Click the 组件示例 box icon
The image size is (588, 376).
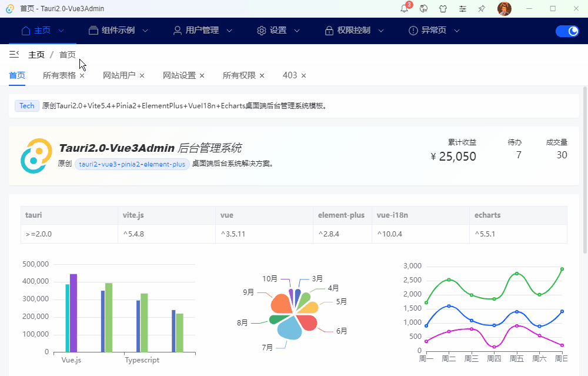[x=93, y=31]
